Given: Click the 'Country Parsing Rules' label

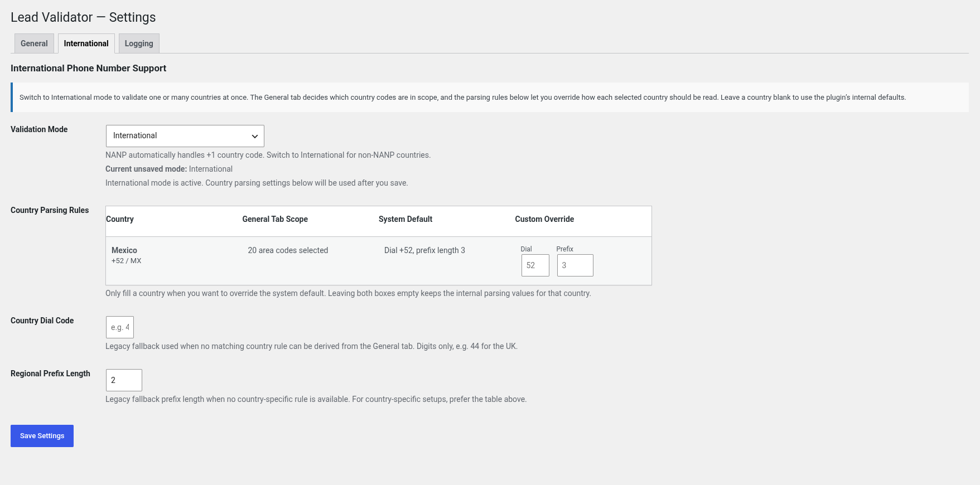Looking at the screenshot, I should [50, 210].
